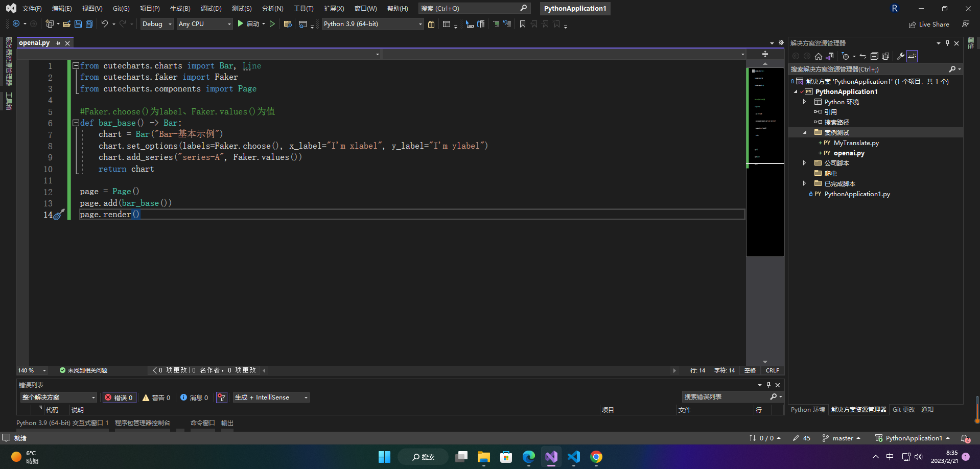Viewport: 980px width, 469px height.
Task: Open the 调试(D) menu
Action: click(x=211, y=9)
